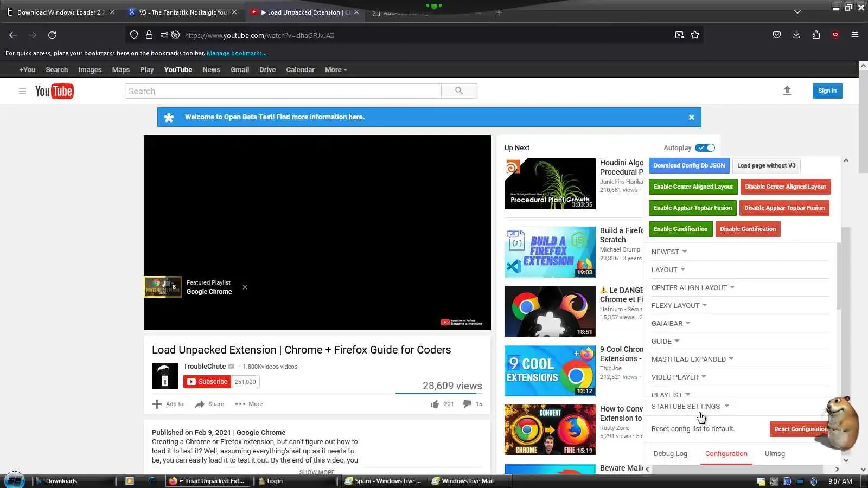
Task: Click Load page without V3
Action: point(766,166)
